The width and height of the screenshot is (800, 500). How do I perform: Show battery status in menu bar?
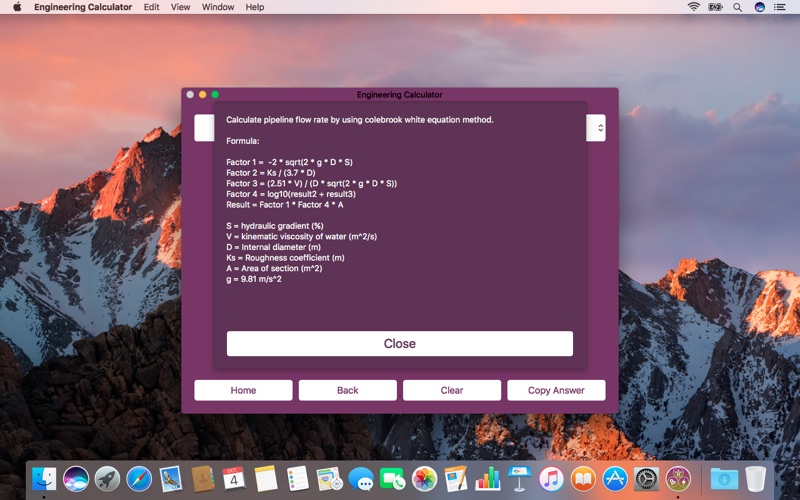pos(715,7)
